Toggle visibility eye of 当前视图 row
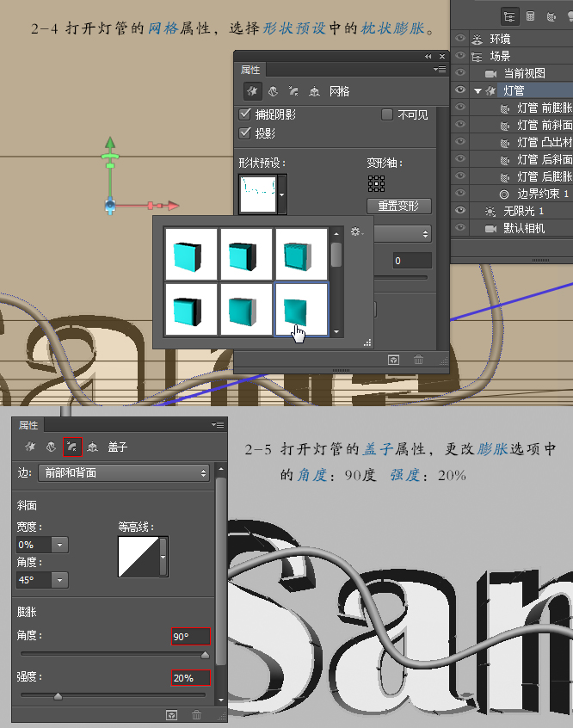 pos(459,72)
